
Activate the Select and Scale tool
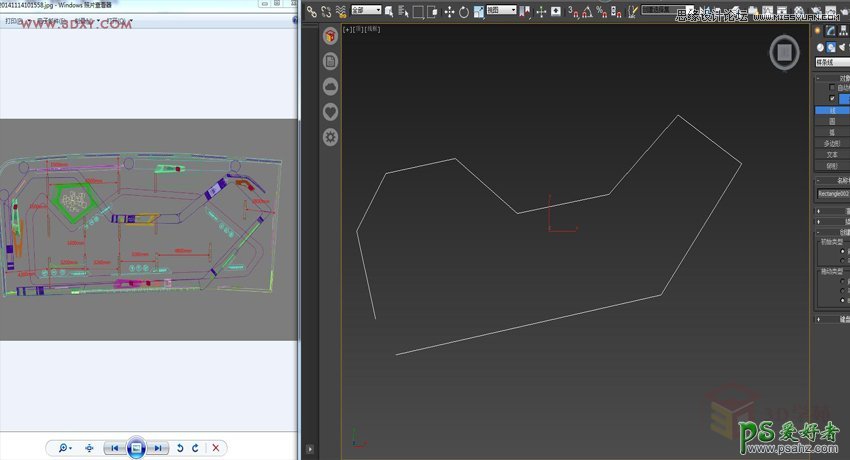tap(479, 11)
